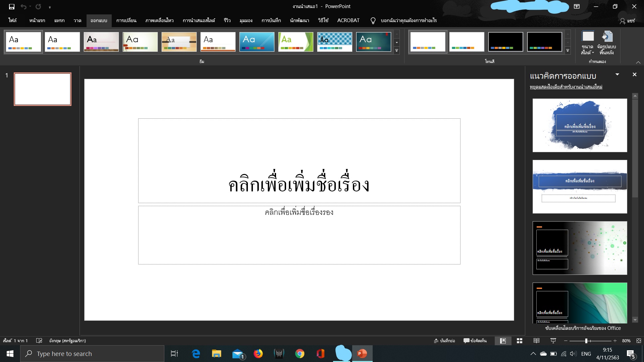The height and width of the screenshot is (362, 644).
Task: Switch to the การเปลี่ยน (Transitions) tab
Action: (x=126, y=20)
